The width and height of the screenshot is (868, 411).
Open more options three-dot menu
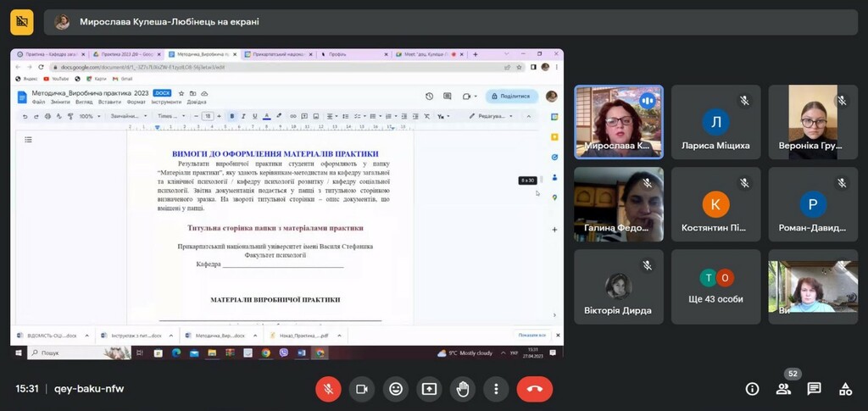click(x=496, y=389)
